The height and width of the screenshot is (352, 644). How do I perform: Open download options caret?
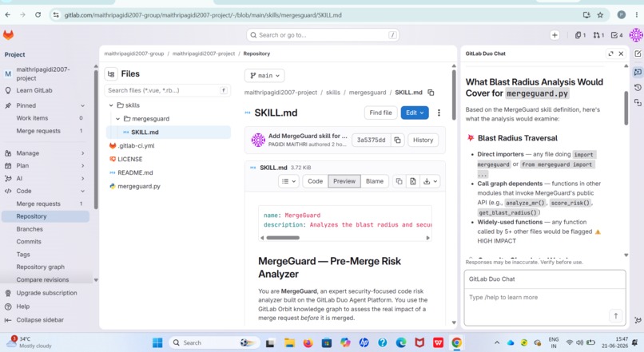(x=435, y=181)
